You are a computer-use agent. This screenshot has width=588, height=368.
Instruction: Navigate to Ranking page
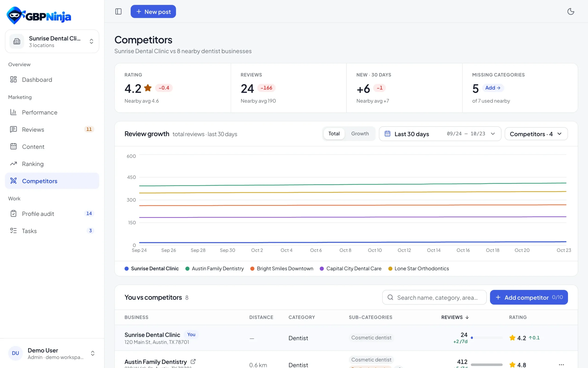click(52, 164)
